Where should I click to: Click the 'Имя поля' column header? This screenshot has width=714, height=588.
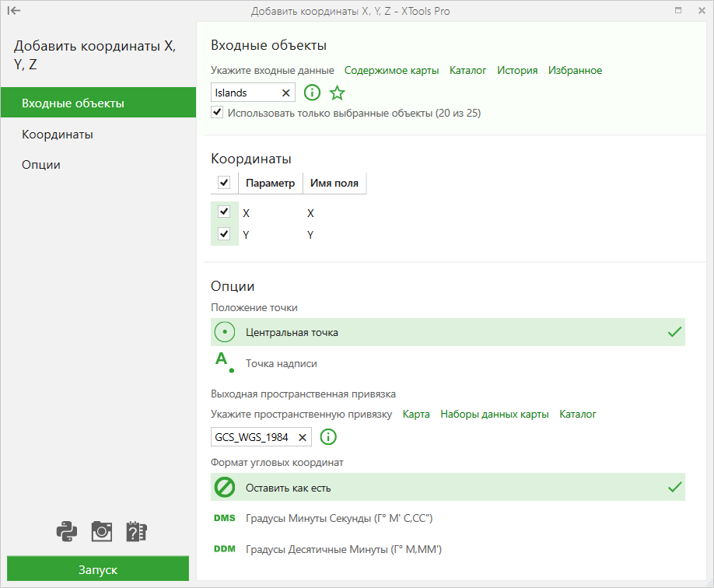(x=334, y=183)
